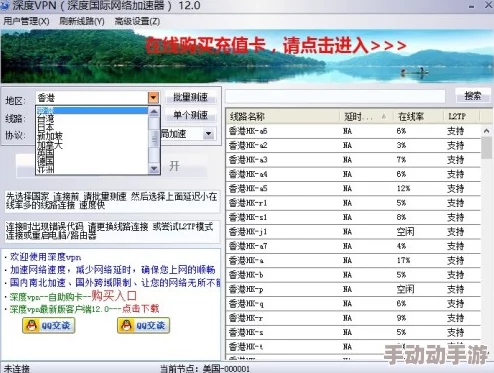Click the 搜索 button
494x373 pixels.
[x=473, y=96]
